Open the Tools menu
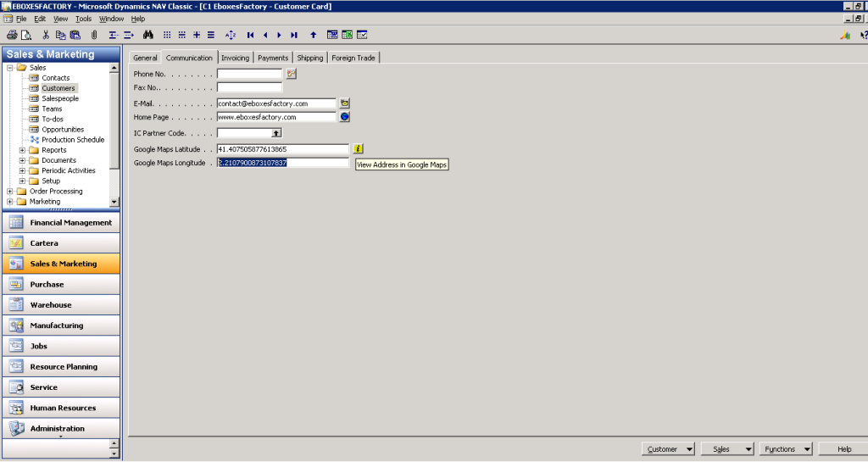 pos(84,19)
